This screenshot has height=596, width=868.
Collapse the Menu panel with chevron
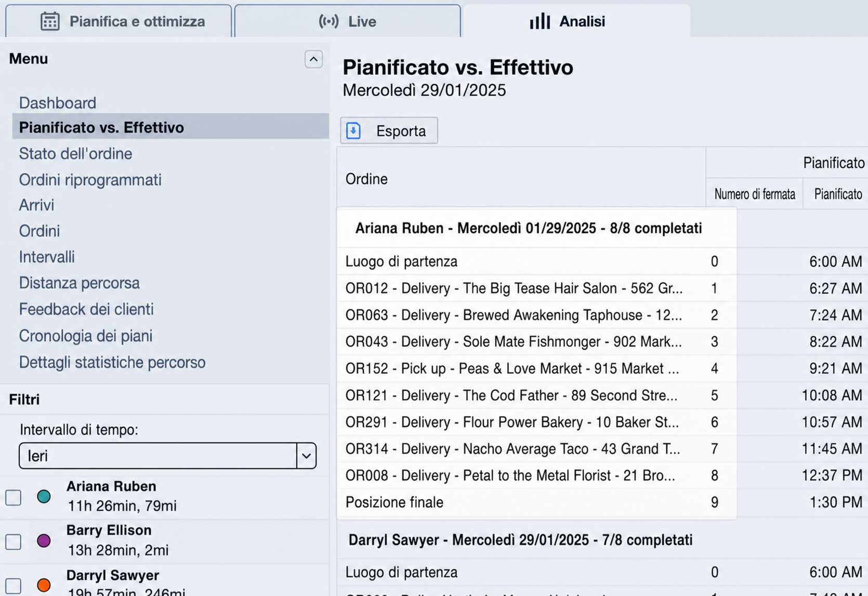313,59
